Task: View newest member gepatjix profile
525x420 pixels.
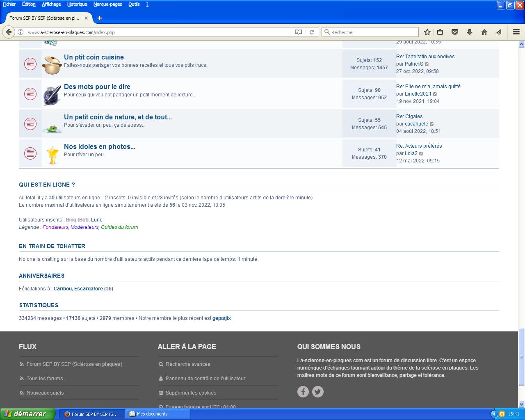Action: pyautogui.click(x=221, y=318)
